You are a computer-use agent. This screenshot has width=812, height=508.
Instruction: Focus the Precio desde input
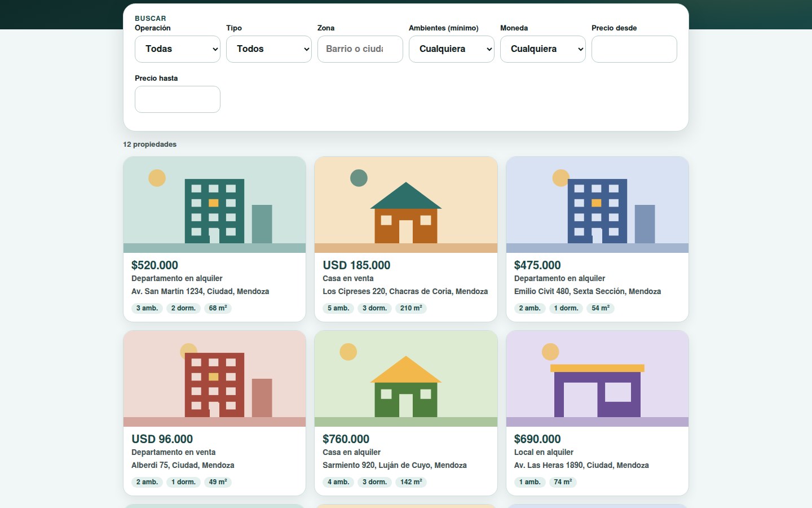coord(634,49)
